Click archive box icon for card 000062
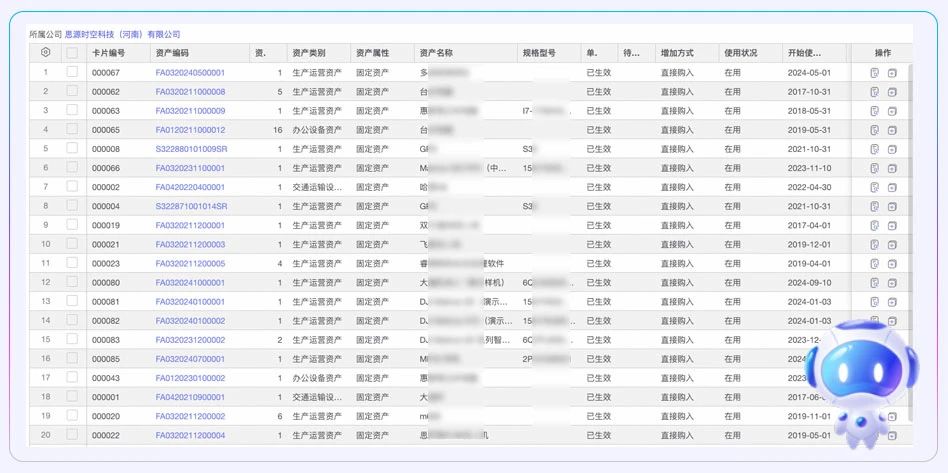Screen dimensions: 948x473 [892, 93]
